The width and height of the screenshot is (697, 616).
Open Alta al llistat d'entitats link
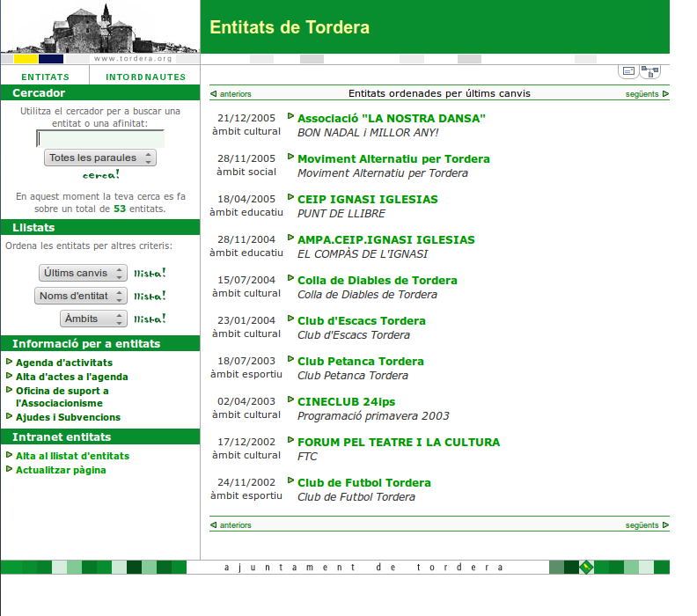point(72,456)
